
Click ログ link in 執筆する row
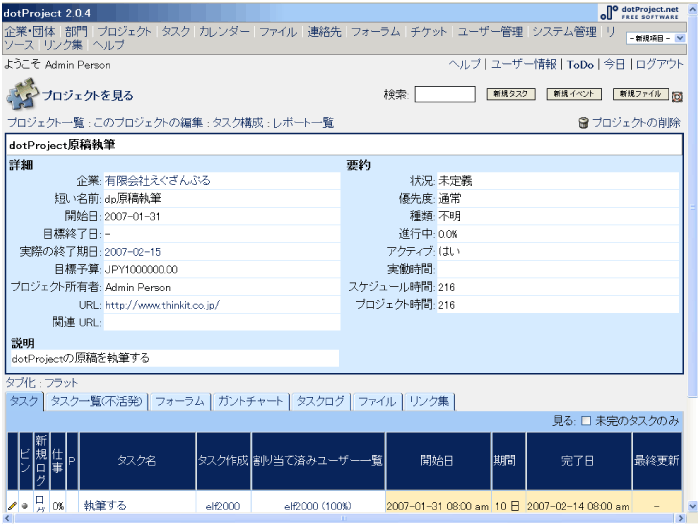(40, 504)
